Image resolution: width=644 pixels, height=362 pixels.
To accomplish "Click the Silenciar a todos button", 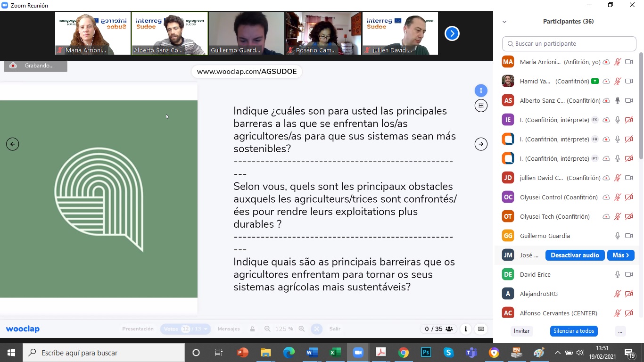I will pos(574,331).
